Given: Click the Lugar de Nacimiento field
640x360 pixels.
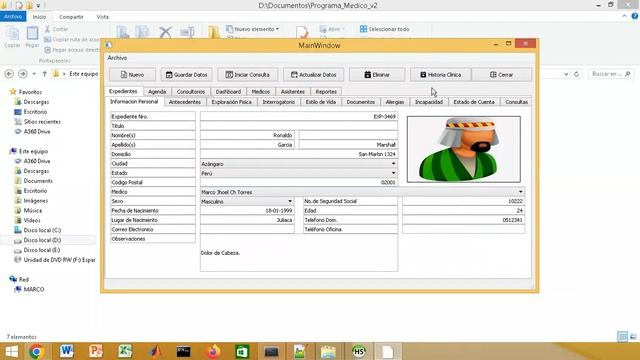Looking at the screenshot, I should pyautogui.click(x=247, y=220).
